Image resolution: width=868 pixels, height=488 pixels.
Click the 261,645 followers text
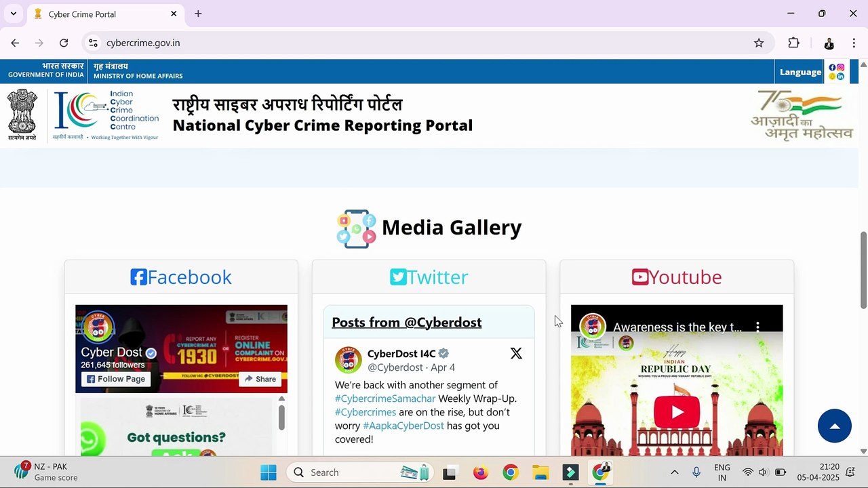pos(113,365)
